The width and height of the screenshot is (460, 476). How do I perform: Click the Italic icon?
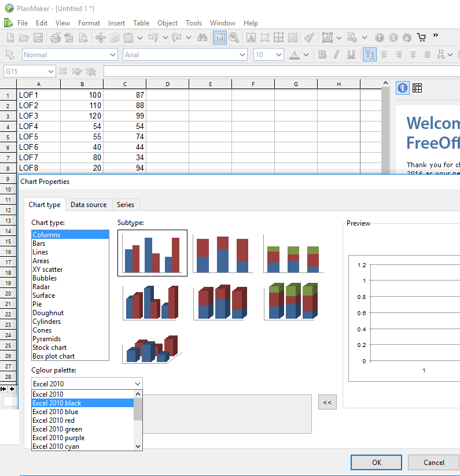point(336,54)
